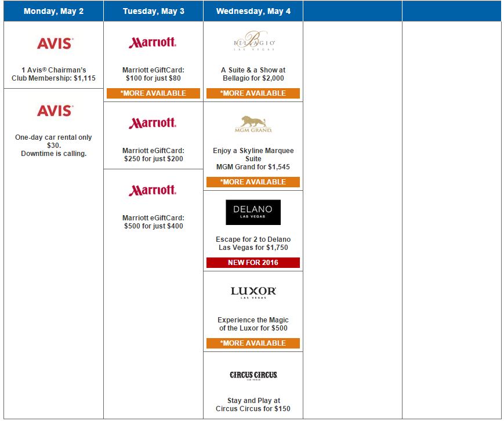This screenshot has height=421, width=504.
Task: Select the Marriott logo above the $500 eGiftCard
Action: pyautogui.click(x=153, y=190)
